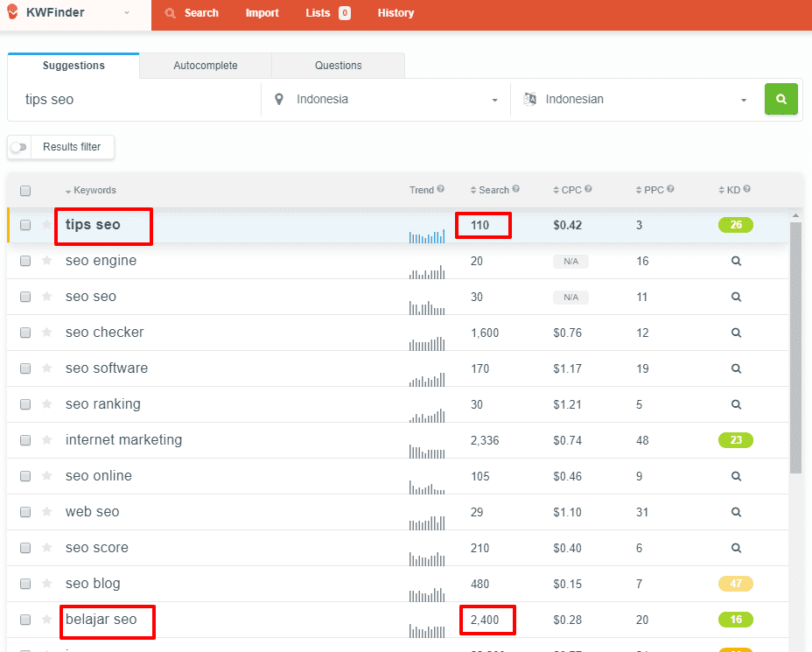Tick the checkbox for belajar seo
Image resolution: width=812 pixels, height=652 pixels.
pyautogui.click(x=25, y=620)
